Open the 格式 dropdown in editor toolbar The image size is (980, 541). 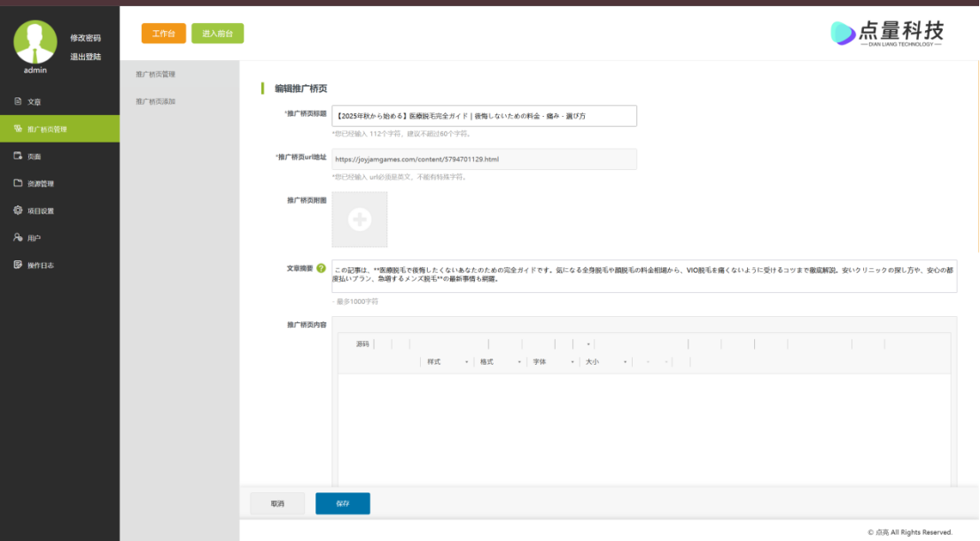pyautogui.click(x=500, y=362)
